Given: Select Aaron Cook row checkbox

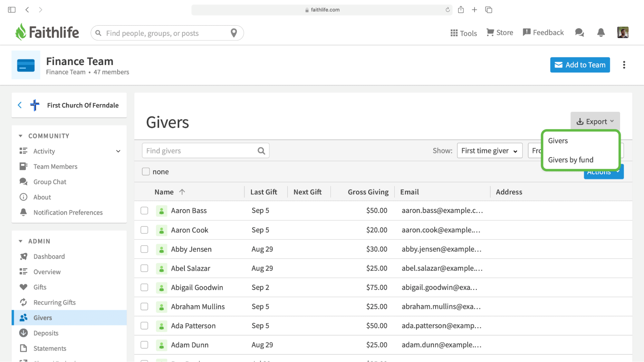Looking at the screenshot, I should pos(144,230).
